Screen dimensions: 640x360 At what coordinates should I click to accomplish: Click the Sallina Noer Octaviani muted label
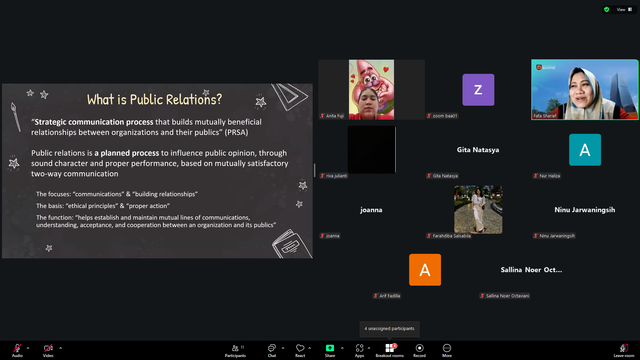pos(504,296)
